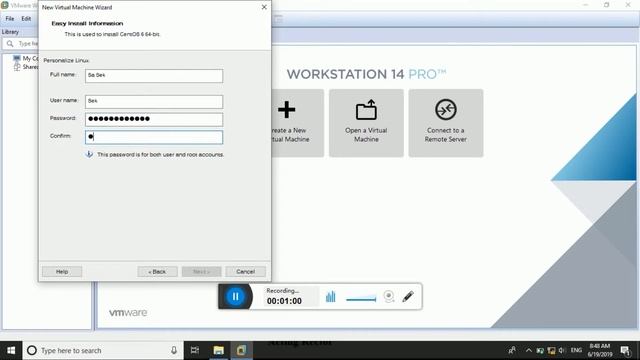
Task: Select My Computer in library tree
Action: coord(26,58)
